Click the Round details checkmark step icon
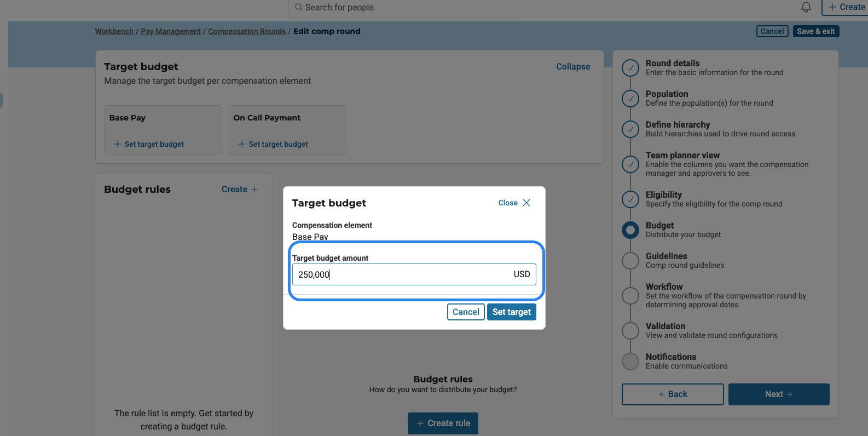The image size is (868, 436). coord(630,68)
